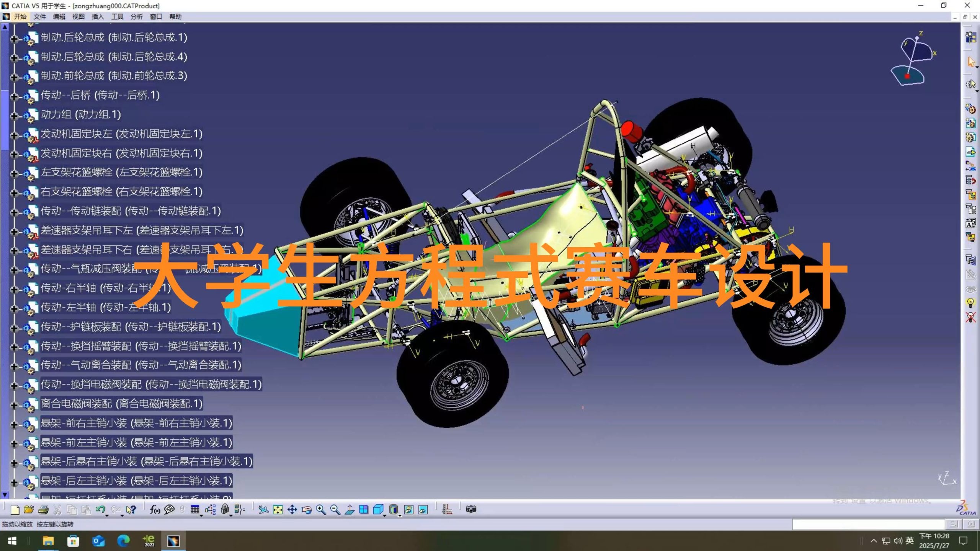
Task: Fit all in view
Action: click(278, 510)
